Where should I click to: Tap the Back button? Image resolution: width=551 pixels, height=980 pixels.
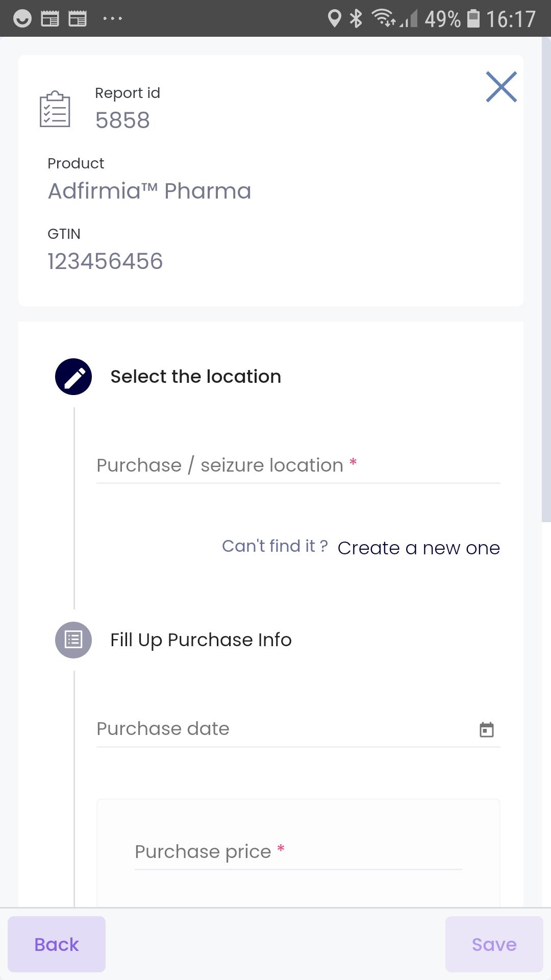[x=57, y=944]
